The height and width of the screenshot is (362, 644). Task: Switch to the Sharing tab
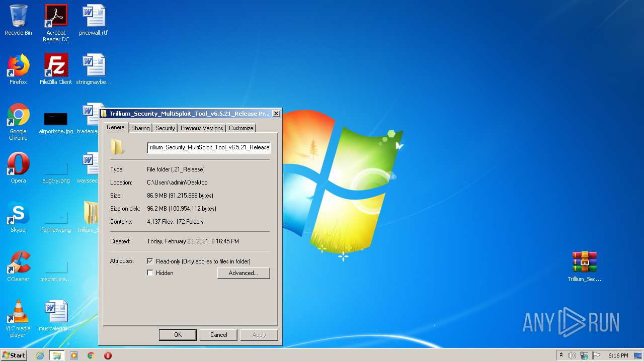(x=140, y=128)
